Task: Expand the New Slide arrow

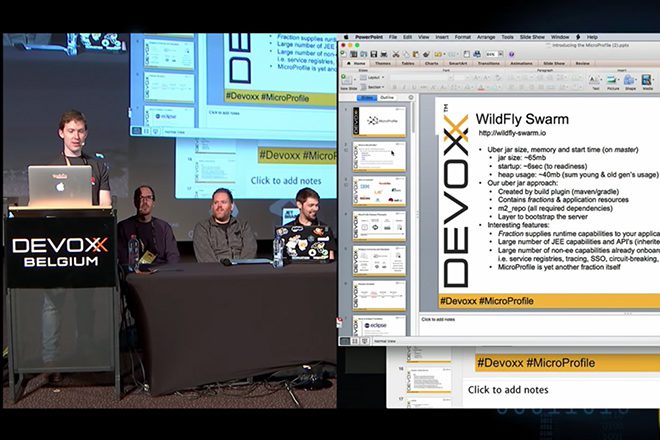Action: (355, 79)
